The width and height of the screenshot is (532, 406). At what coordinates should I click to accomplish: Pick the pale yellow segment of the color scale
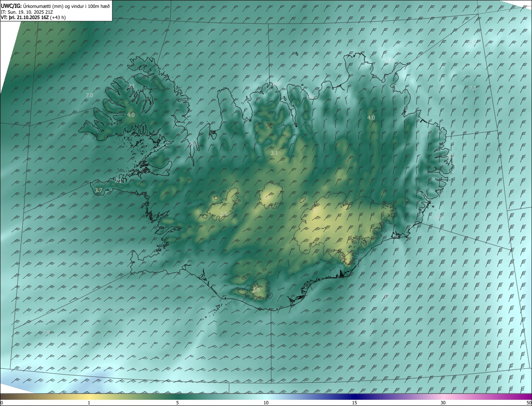tap(89, 396)
